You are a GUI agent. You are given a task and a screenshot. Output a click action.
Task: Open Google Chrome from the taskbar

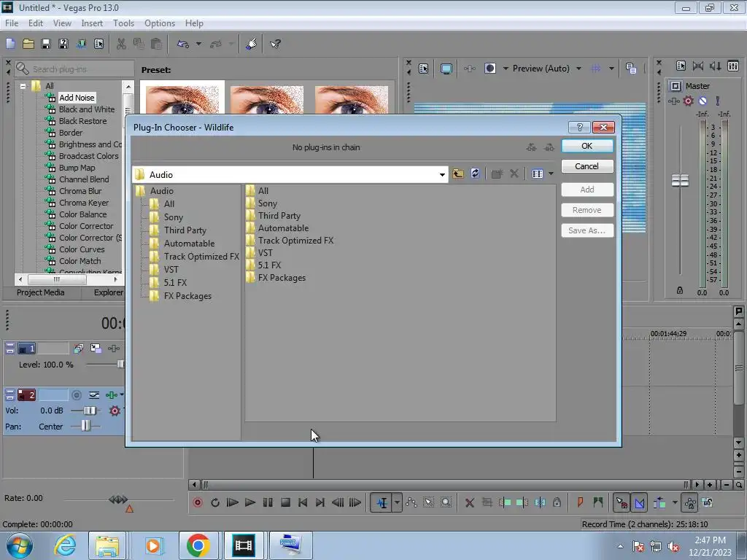point(198,545)
